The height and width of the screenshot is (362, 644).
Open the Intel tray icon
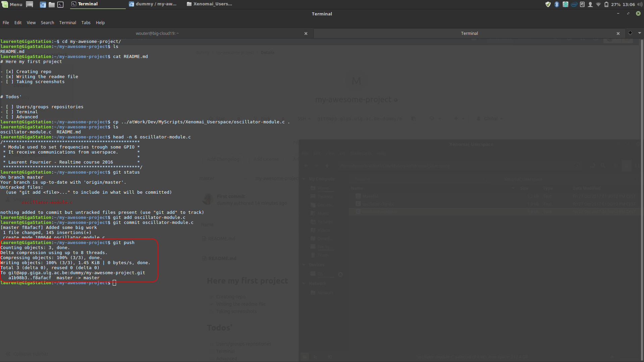pos(574,4)
